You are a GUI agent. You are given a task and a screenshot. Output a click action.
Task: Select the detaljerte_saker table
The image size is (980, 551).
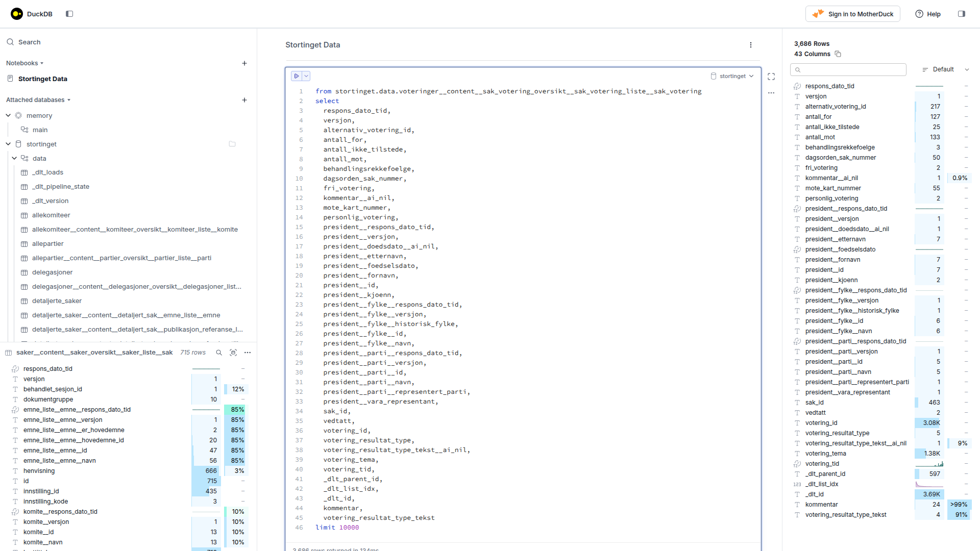coord(57,301)
